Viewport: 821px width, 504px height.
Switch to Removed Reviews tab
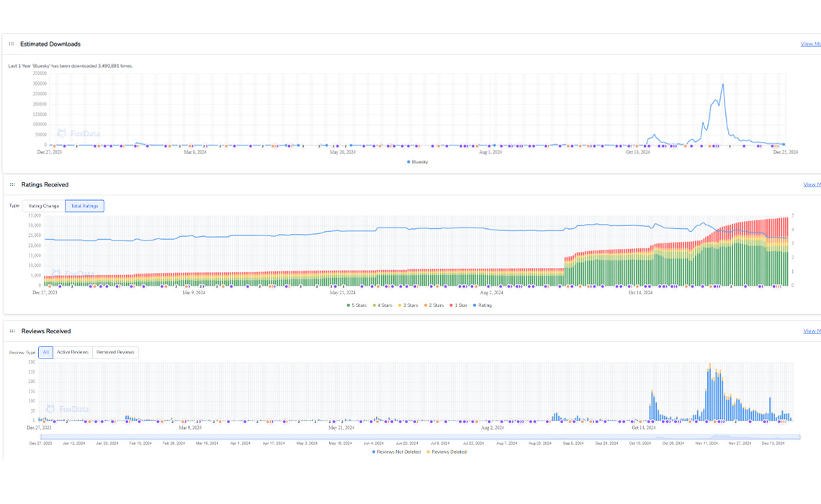115,352
